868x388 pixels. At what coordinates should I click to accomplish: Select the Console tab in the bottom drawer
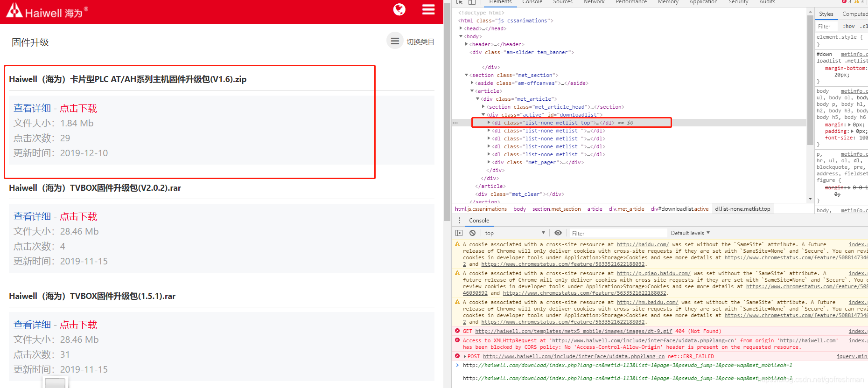(x=479, y=221)
